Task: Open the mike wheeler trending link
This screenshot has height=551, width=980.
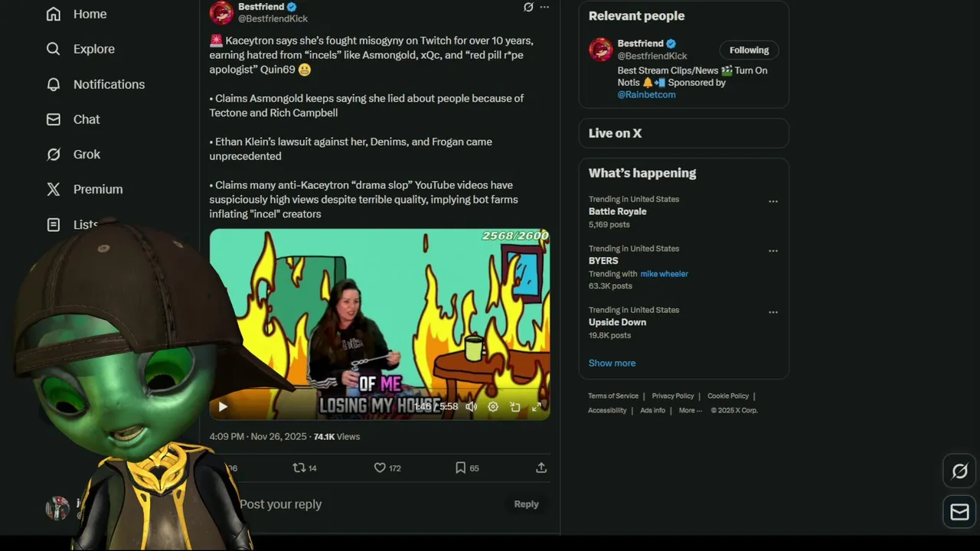Action: coord(664,274)
